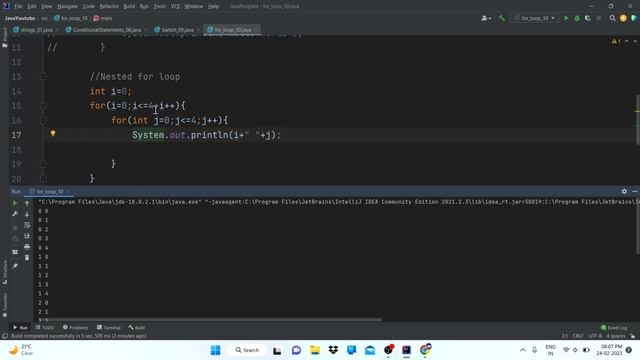This screenshot has height=360, width=640.
Task: Click the grayed Stop icon in top toolbar
Action: pyautogui.click(x=599, y=18)
